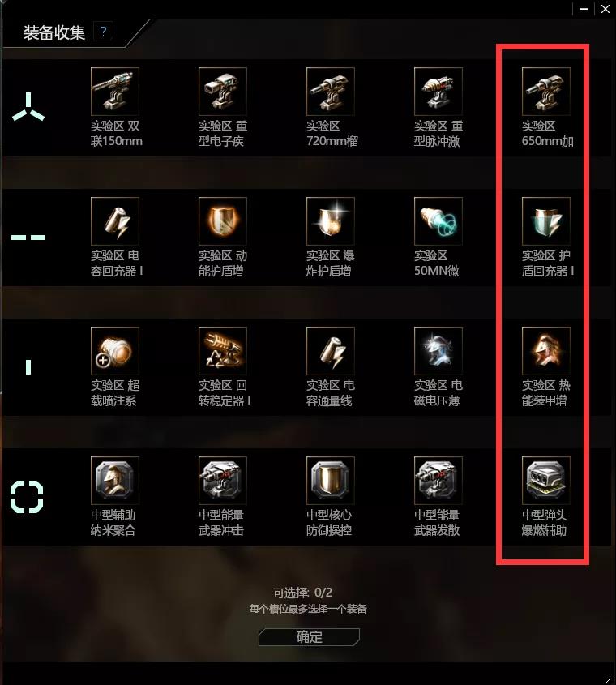Viewport: 616px width, 685px height.
Task: Choose the 实验区 电磁电压薄 armor icon
Action: click(x=438, y=351)
